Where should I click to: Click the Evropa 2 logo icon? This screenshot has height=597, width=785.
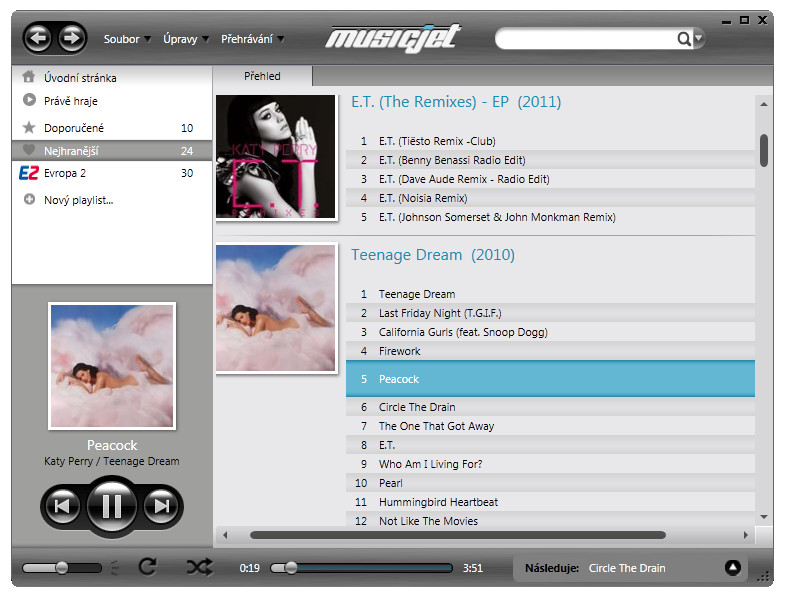pyautogui.click(x=29, y=173)
